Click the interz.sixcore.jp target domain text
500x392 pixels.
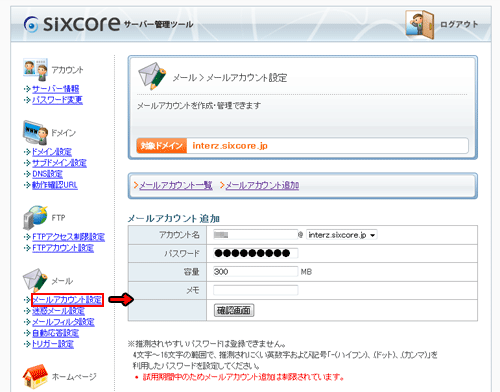pyautogui.click(x=230, y=146)
